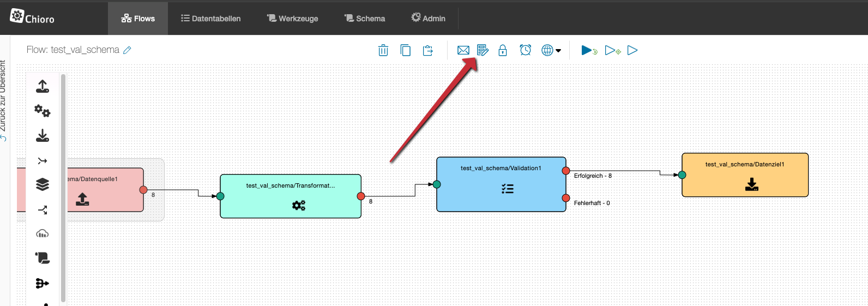Select the gears transformation tool in palette
The width and height of the screenshot is (868, 306).
tap(43, 111)
